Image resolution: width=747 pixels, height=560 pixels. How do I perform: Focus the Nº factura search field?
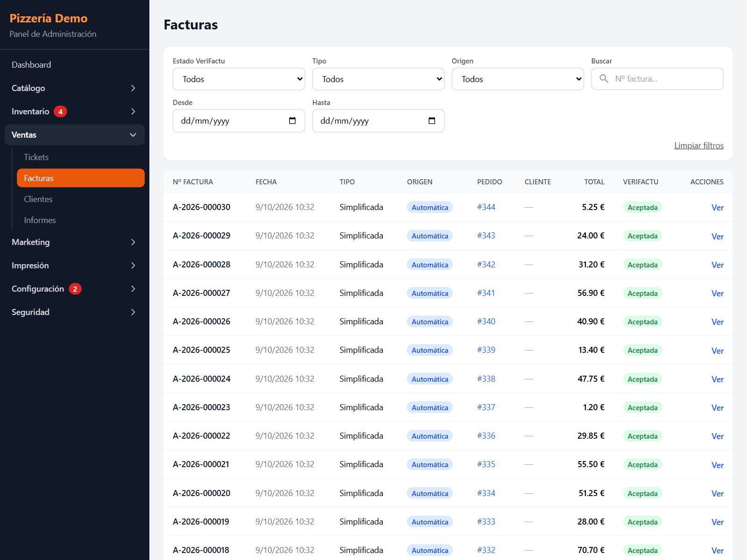[x=657, y=79]
